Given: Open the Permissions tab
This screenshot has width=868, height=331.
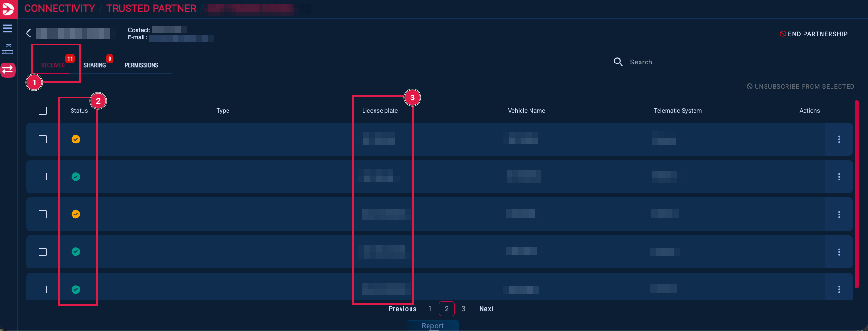Looking at the screenshot, I should 141,65.
